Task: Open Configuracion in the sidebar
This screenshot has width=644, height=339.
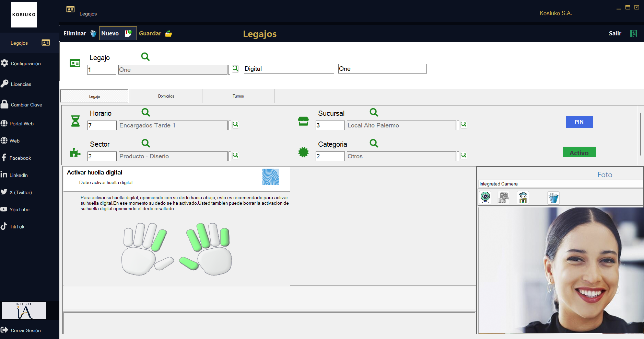Action: 26,64
